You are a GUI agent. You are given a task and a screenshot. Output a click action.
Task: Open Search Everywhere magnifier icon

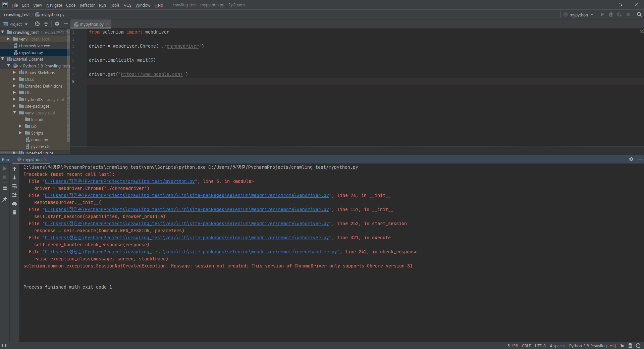[x=639, y=15]
